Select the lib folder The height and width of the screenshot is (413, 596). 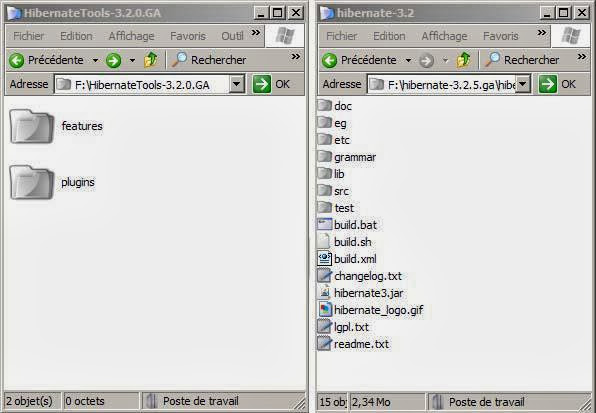(331, 174)
